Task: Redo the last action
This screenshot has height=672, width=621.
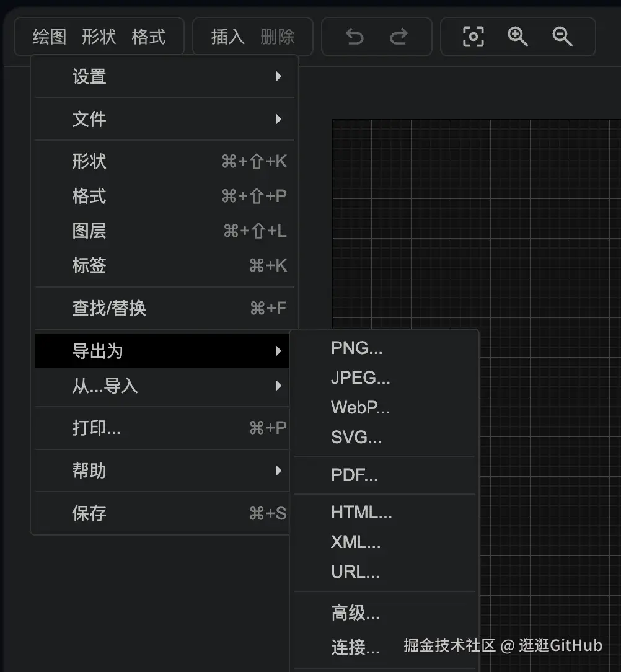Action: [399, 37]
